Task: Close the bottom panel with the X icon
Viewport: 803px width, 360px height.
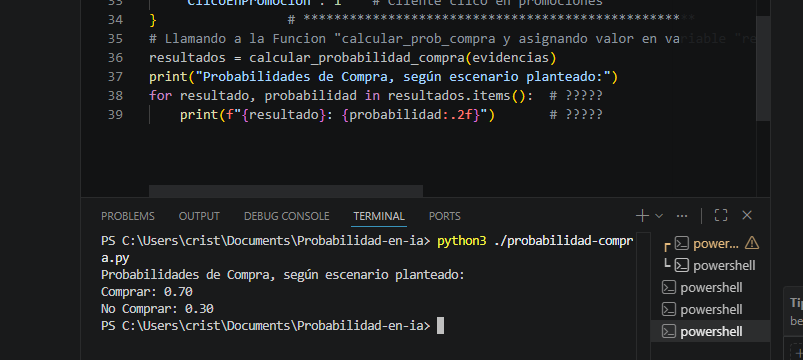Action: 747,216
